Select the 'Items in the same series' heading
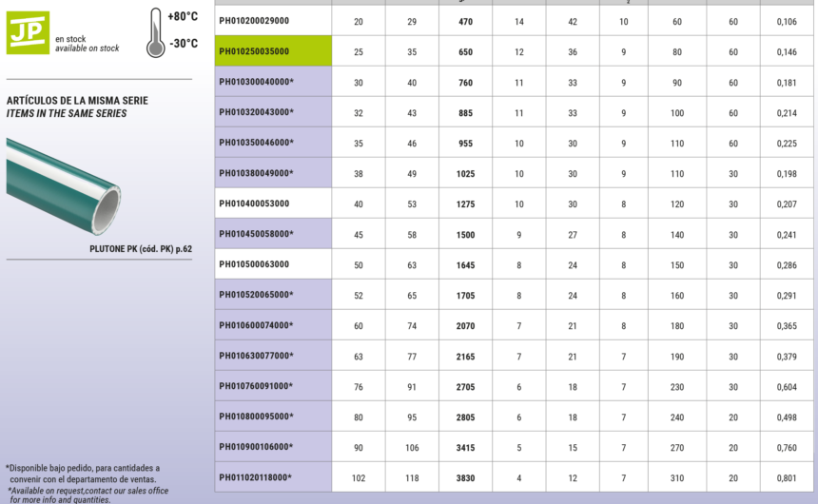 [67, 113]
